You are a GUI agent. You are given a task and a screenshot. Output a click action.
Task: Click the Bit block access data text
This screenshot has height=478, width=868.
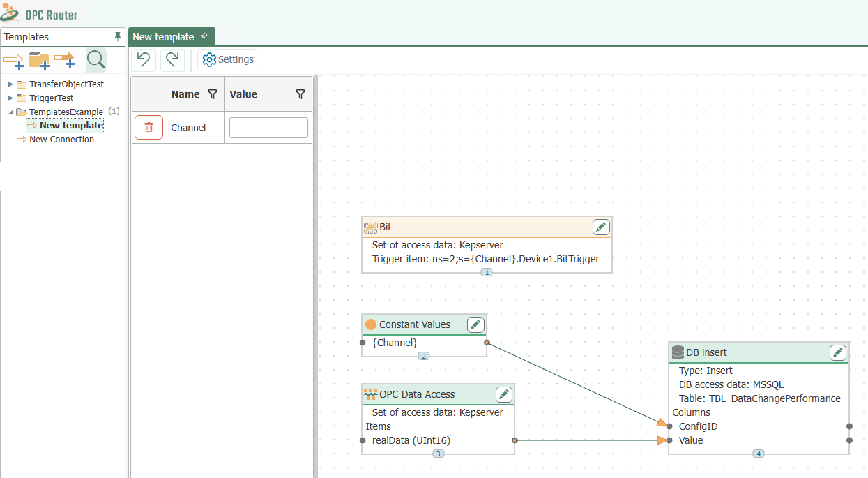(438, 246)
